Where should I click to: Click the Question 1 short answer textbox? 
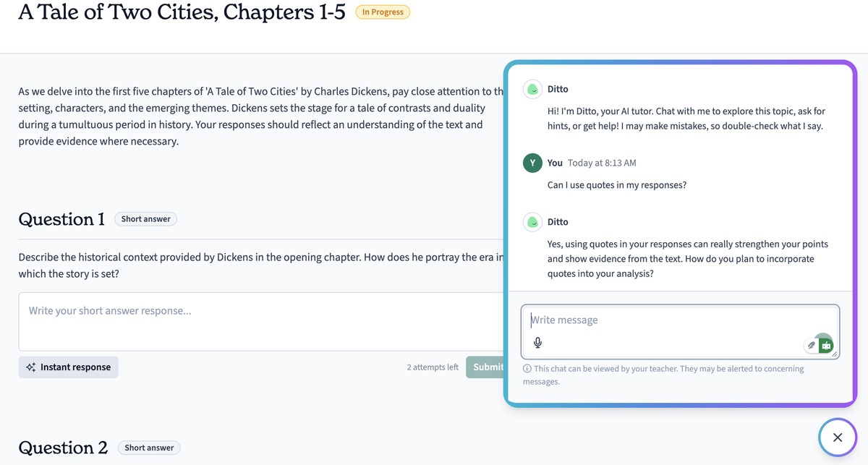[x=260, y=322]
